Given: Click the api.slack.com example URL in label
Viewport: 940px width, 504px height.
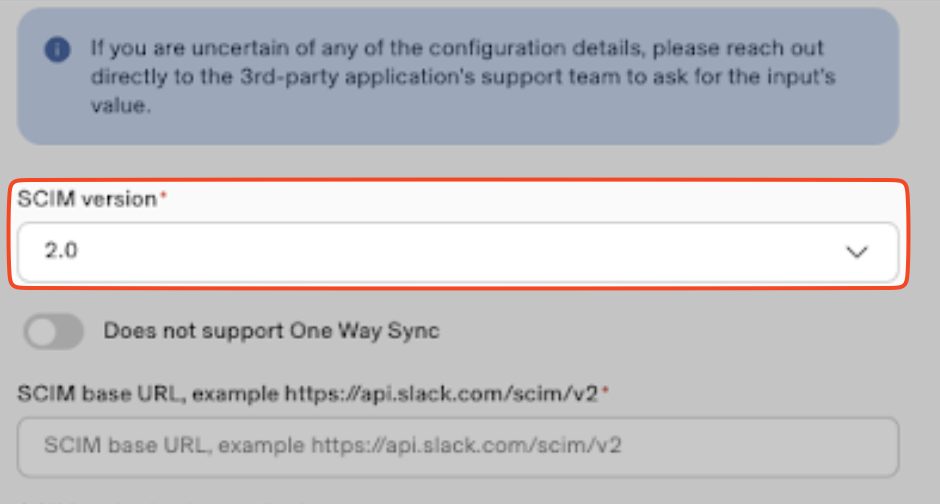Looking at the screenshot, I should pyautogui.click(x=441, y=393).
